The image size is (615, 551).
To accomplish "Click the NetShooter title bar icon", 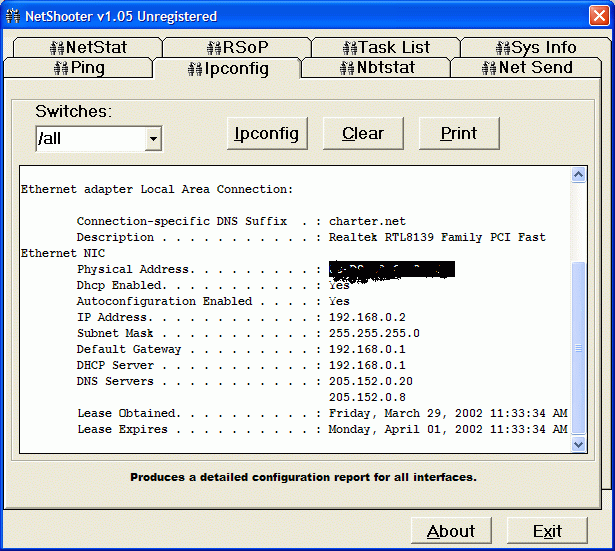I will pos(13,16).
